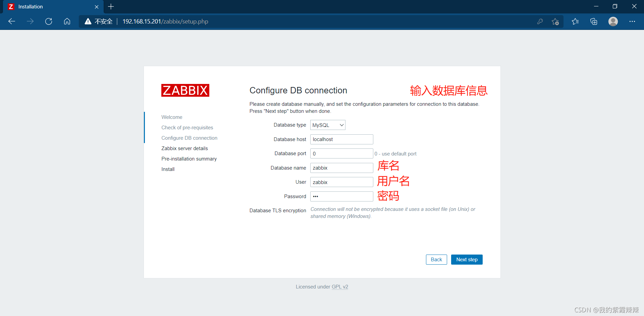Click the Database TLS encryption label
Viewport: 644px width, 316px height.
[x=278, y=211]
